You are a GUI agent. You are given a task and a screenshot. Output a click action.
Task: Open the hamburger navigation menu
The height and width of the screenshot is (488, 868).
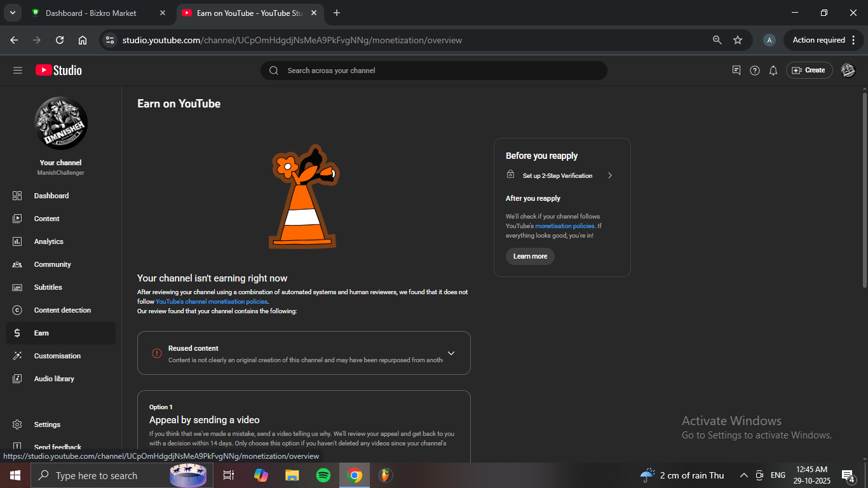pos(18,71)
